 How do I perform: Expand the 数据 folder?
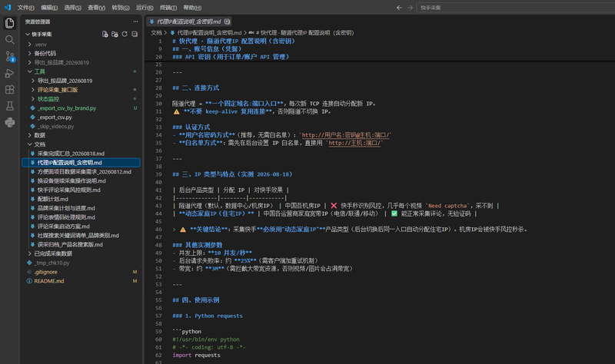point(81,135)
